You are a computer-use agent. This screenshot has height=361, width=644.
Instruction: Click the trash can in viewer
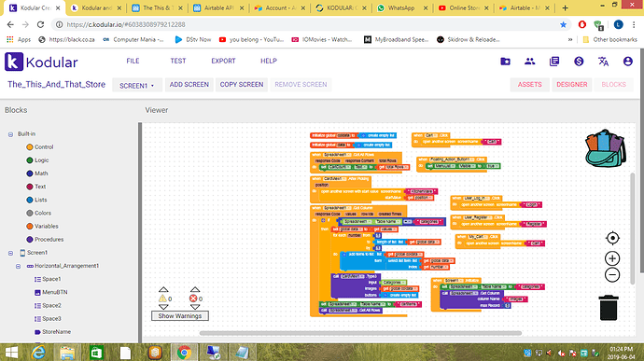[609, 307]
